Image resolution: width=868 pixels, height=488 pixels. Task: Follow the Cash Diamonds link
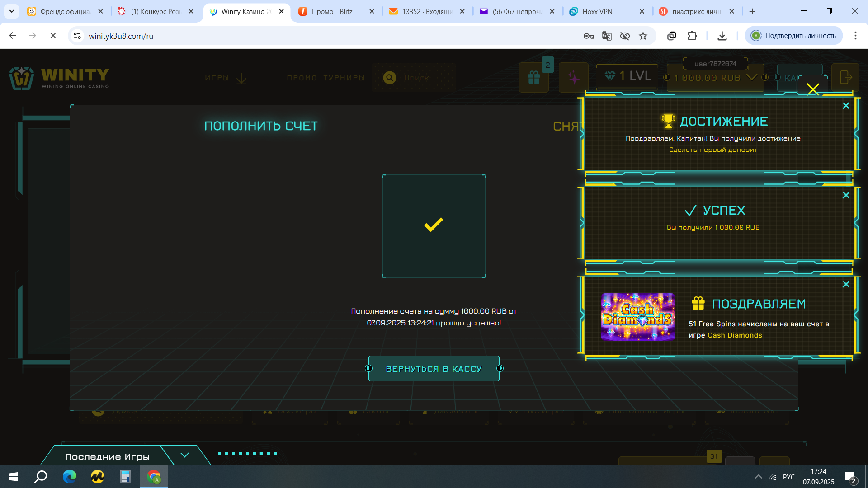(x=735, y=335)
